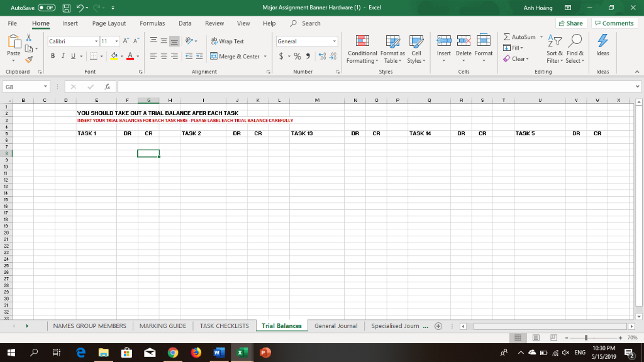
Task: Open the number format dropdown showing General
Action: (x=335, y=40)
